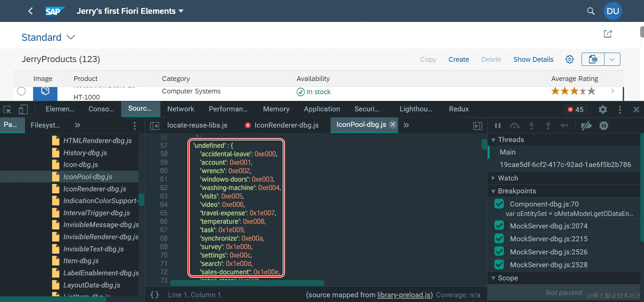Click the Create button

[x=459, y=59]
